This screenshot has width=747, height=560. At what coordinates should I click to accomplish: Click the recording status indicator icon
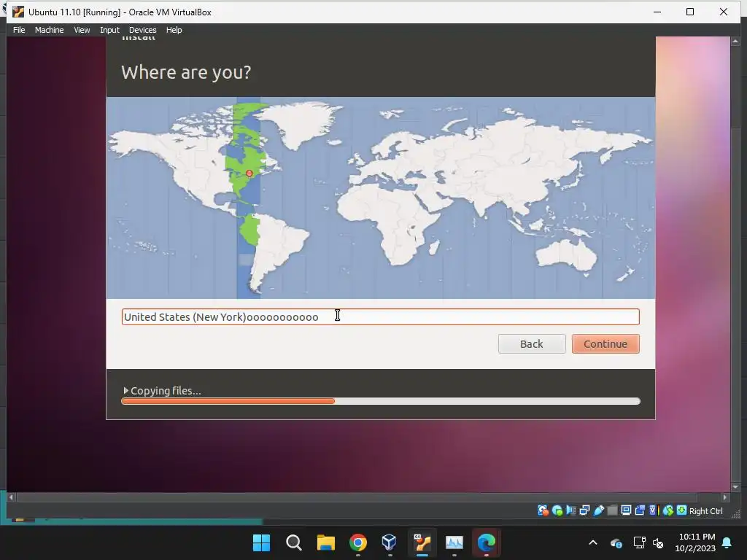[x=640, y=510]
